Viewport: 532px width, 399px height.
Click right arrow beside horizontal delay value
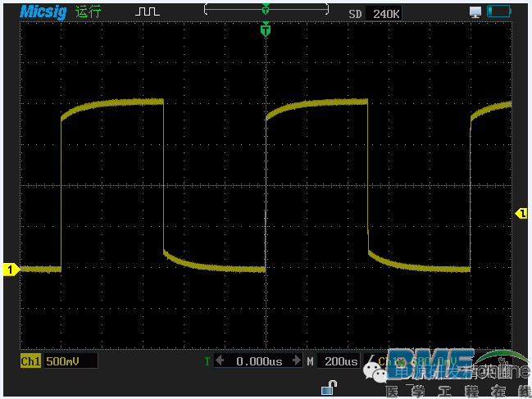[296, 361]
